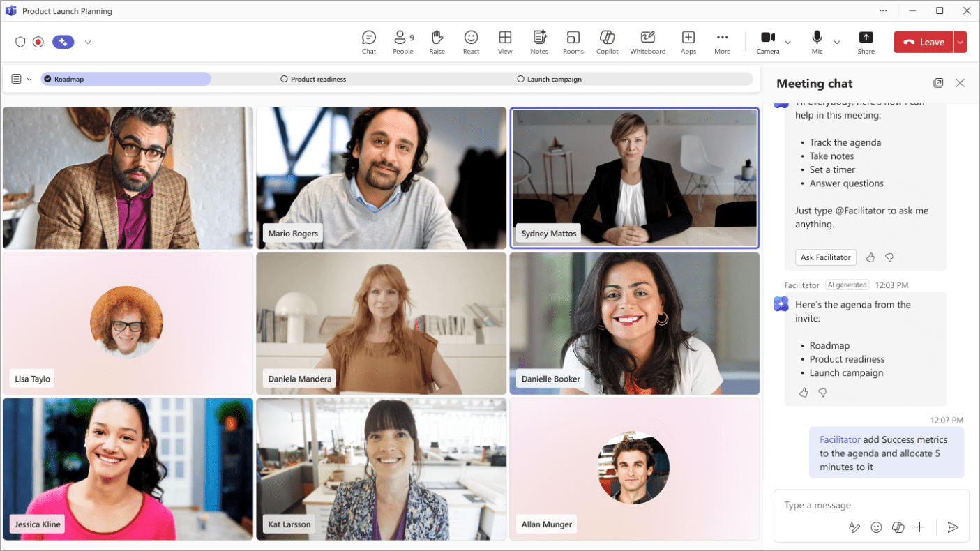Expand the Leave button dropdown
This screenshot has width=980, height=551.
point(960,42)
